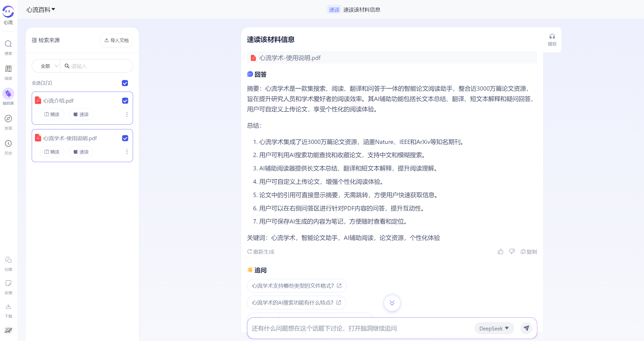Click 精读 for 心流介绍.pdf
This screenshot has width=644, height=341.
tap(52, 114)
